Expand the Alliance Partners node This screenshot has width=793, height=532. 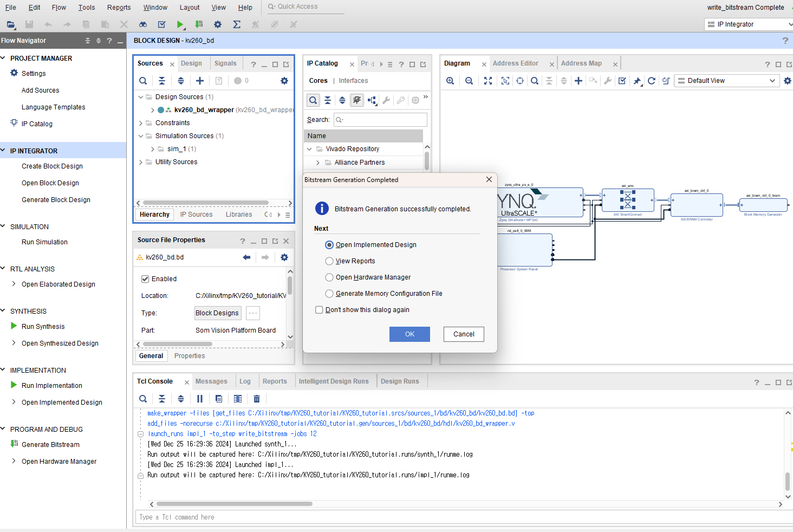318,163
